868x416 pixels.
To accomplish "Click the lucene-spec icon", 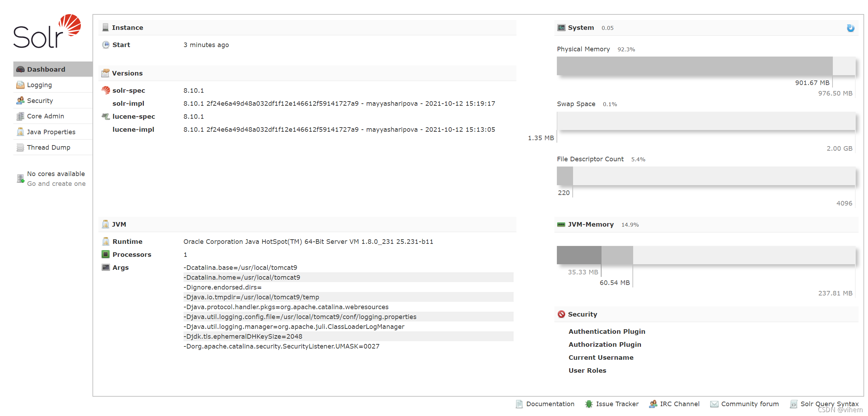I will pos(105,116).
